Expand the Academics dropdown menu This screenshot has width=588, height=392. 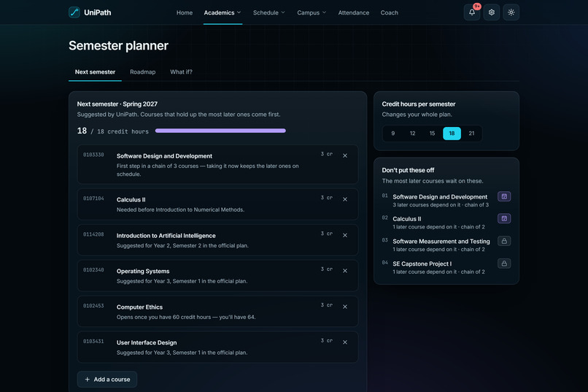click(223, 12)
